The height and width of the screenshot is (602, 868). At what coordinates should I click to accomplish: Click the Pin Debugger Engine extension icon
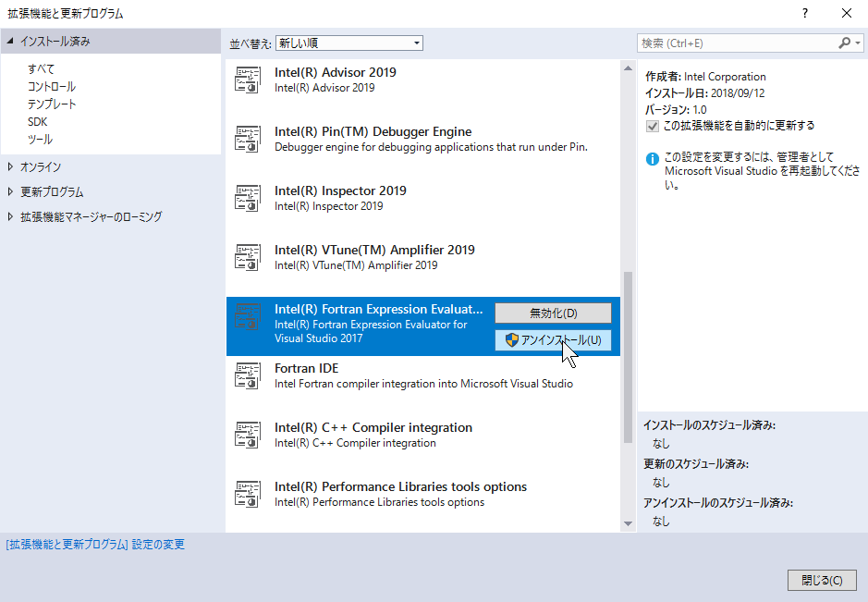[247, 140]
